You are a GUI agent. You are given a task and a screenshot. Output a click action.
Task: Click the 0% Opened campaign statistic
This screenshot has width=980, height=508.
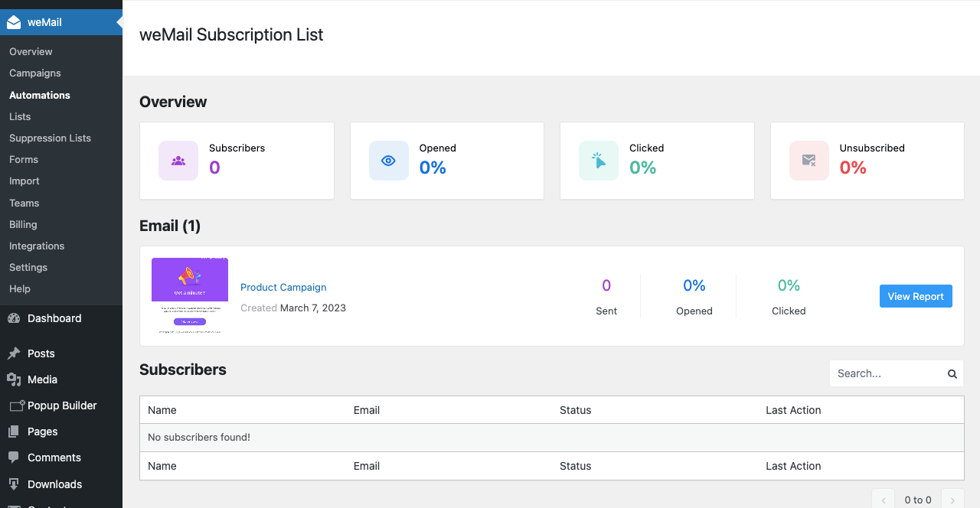694,296
